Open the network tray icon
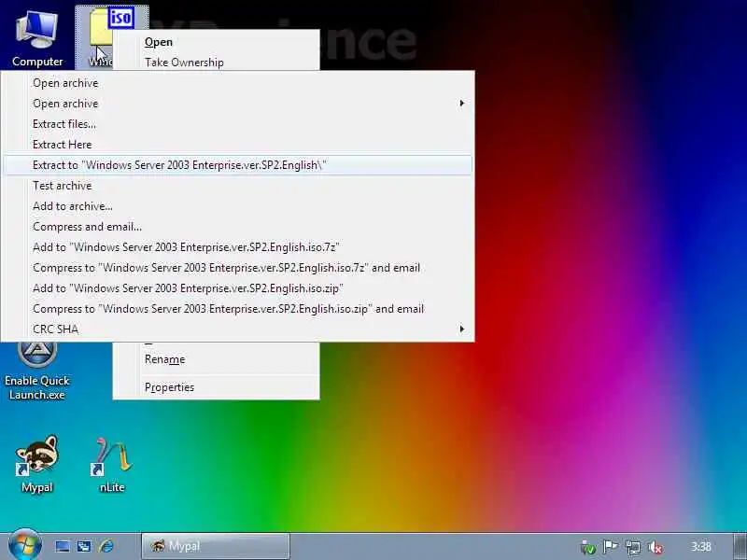The width and height of the screenshot is (747, 560). coord(633,548)
